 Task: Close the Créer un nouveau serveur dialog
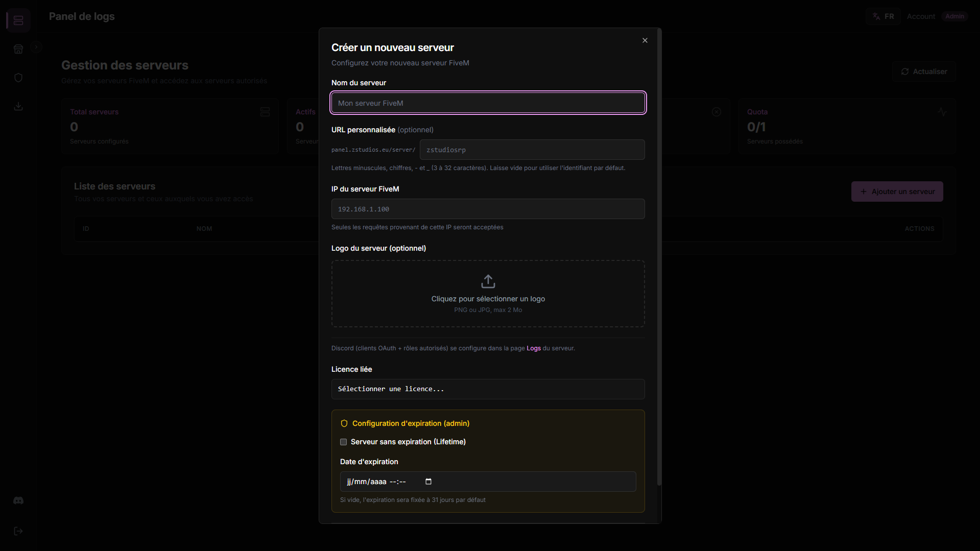coord(645,40)
